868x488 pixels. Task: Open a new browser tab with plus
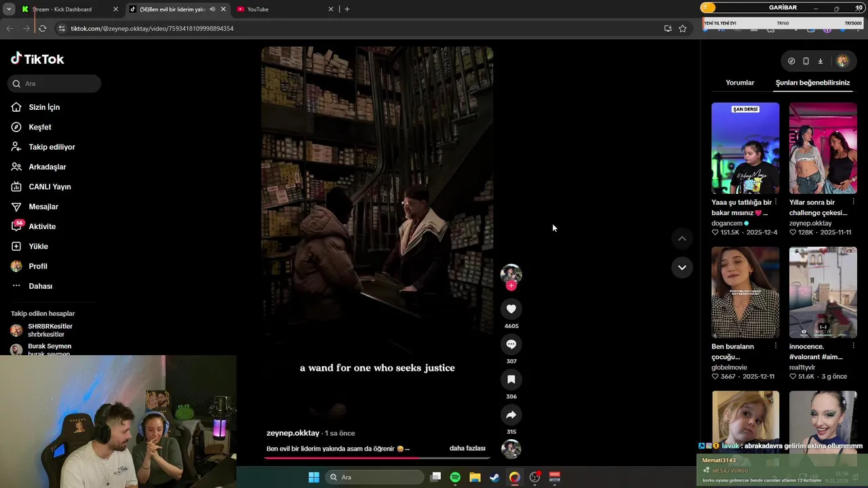coord(347,9)
